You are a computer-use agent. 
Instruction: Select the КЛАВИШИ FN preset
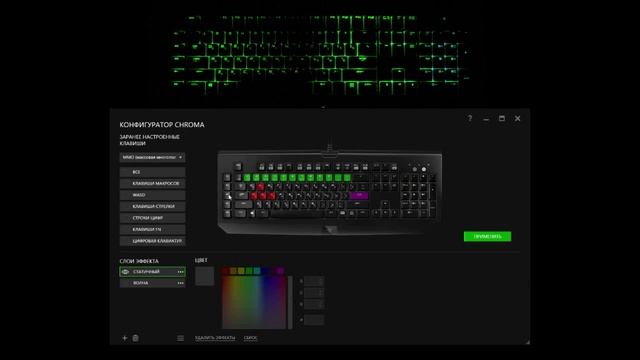152,229
